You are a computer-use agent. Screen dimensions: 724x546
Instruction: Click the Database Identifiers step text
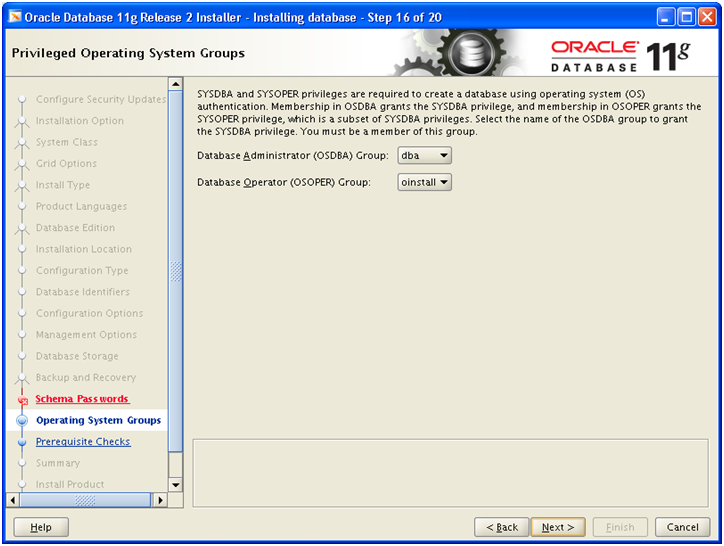pyautogui.click(x=83, y=292)
